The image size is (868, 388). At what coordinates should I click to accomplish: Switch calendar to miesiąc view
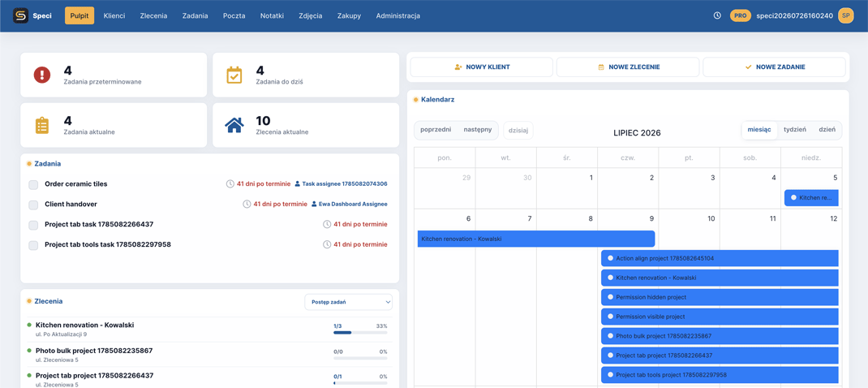tap(759, 130)
